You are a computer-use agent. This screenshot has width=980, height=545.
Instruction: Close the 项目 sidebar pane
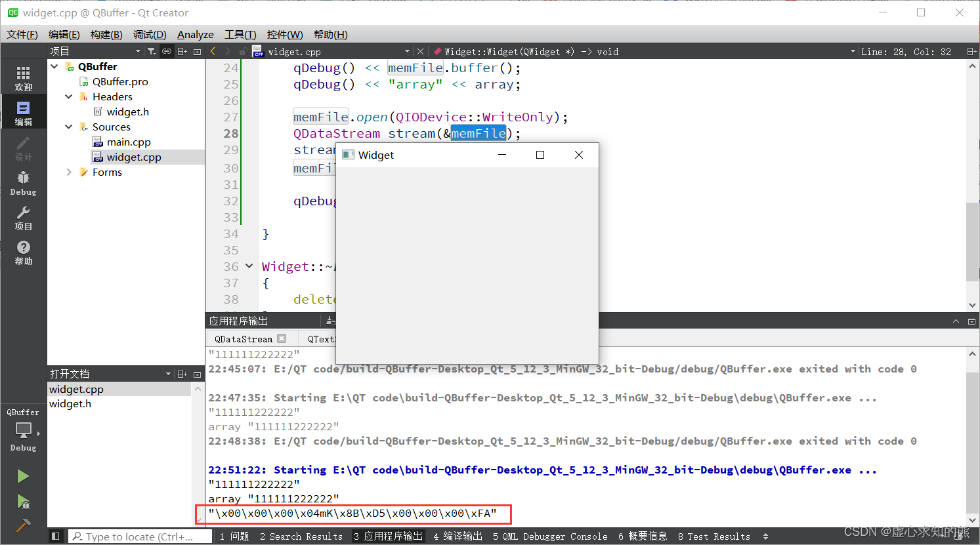198,51
